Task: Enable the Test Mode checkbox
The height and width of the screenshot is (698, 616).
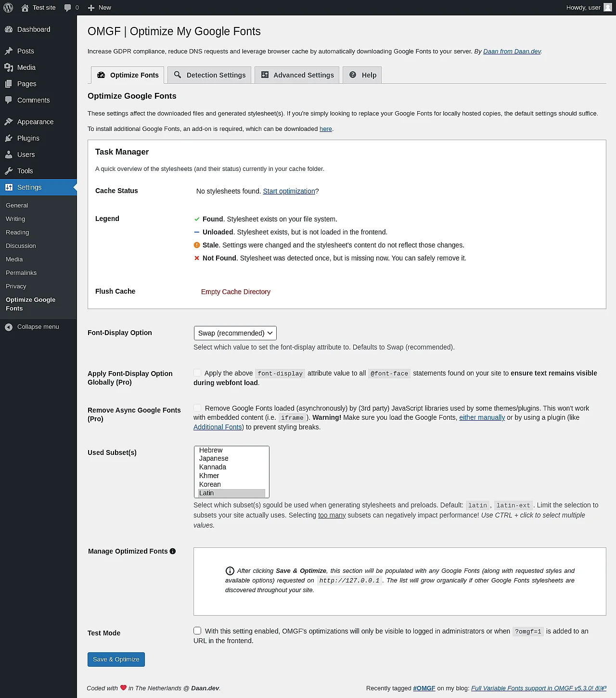Action: click(x=197, y=631)
